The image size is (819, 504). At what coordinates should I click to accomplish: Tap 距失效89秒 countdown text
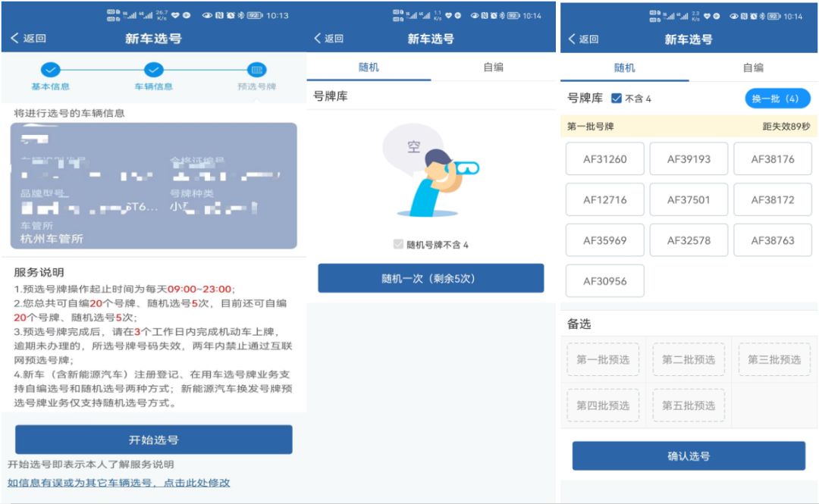786,127
